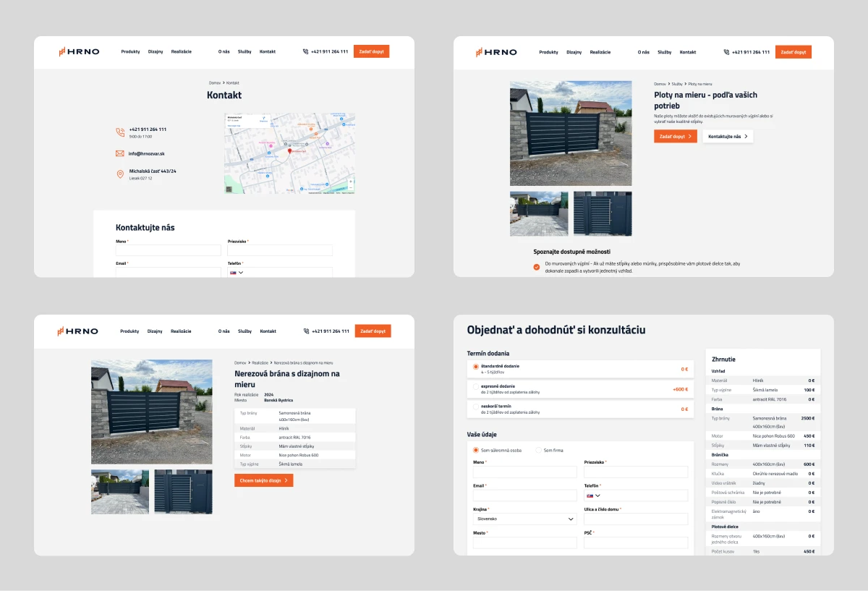Click first small thumbnail on Ploty na mieru page

539,213
